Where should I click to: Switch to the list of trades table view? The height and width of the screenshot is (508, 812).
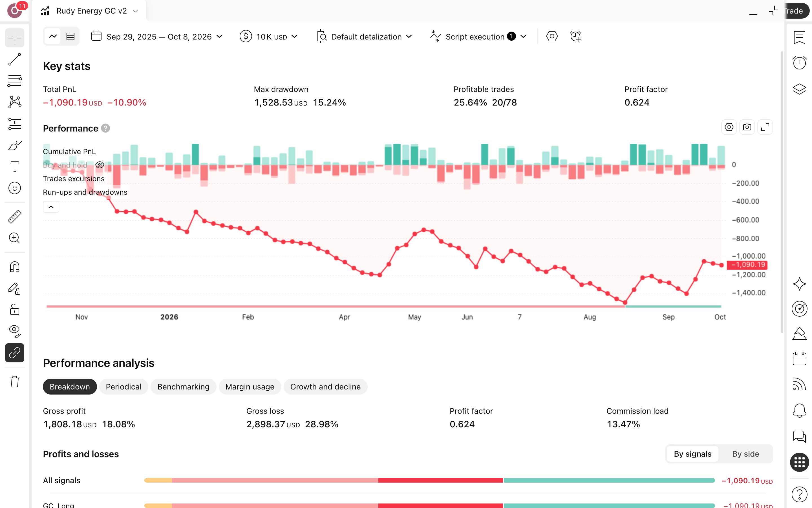70,36
